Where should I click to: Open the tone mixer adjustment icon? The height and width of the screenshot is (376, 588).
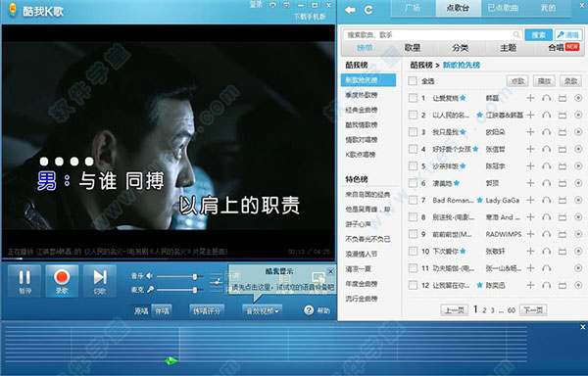click(x=216, y=282)
